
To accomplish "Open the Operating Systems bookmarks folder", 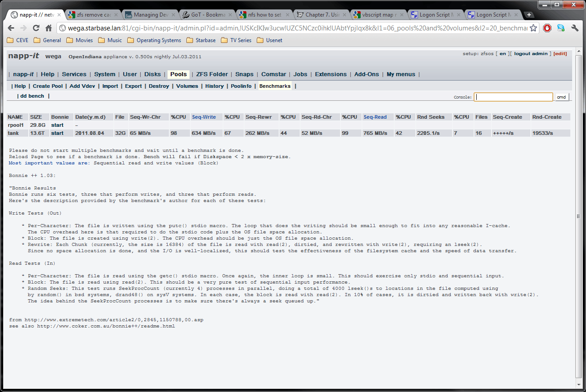I will [154, 40].
